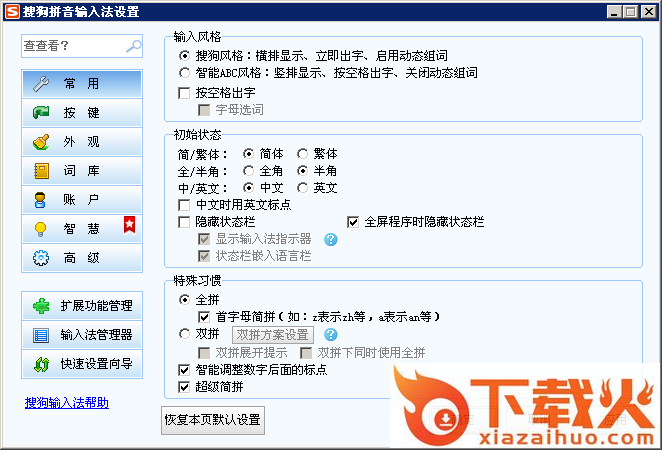This screenshot has width=662, height=450.
Task: Open the 高级 settings tab
Action: 82,258
